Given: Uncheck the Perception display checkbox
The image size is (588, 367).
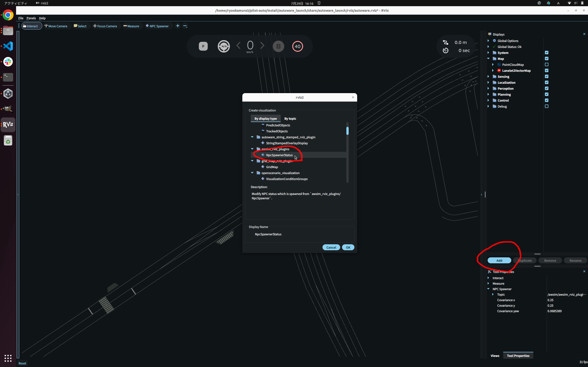Looking at the screenshot, I should (x=546, y=88).
